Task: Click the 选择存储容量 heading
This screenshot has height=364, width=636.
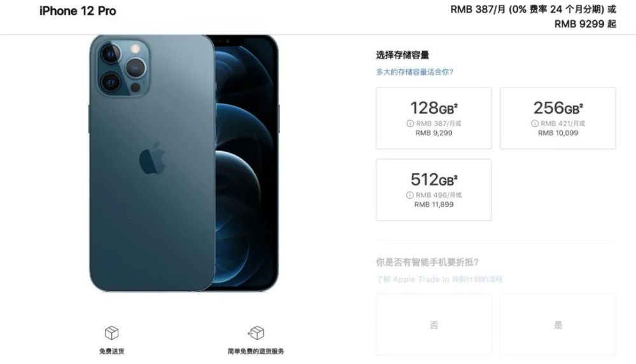Action: point(403,55)
